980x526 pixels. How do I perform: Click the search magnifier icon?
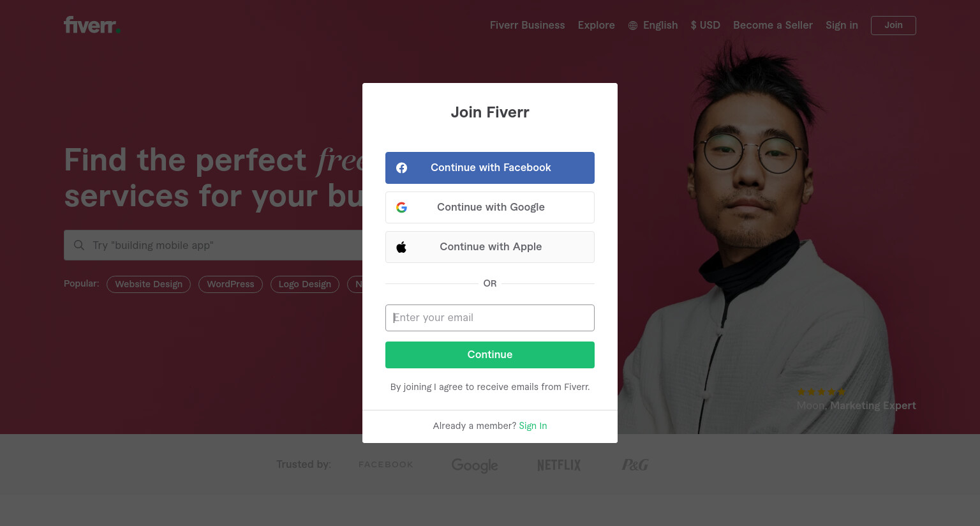pos(79,245)
